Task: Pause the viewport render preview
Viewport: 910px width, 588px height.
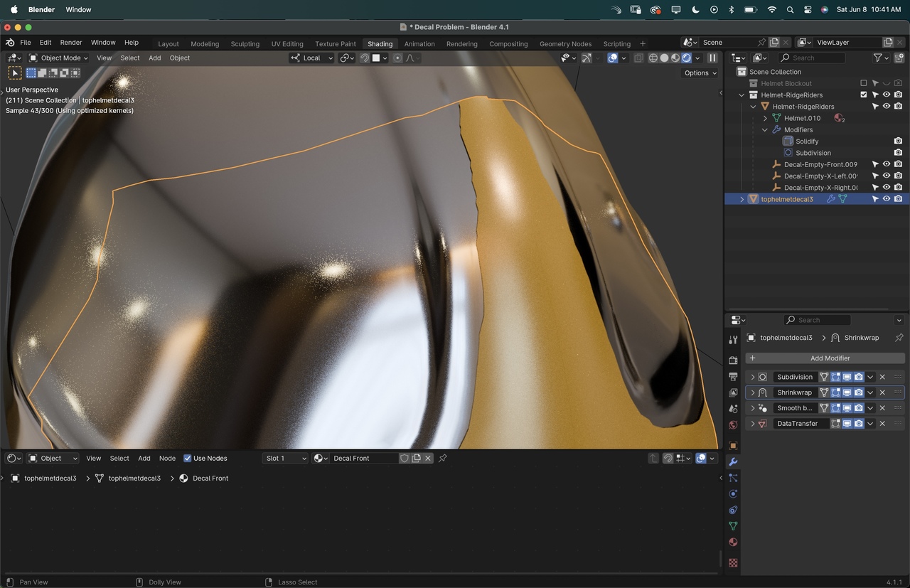Action: [x=712, y=58]
